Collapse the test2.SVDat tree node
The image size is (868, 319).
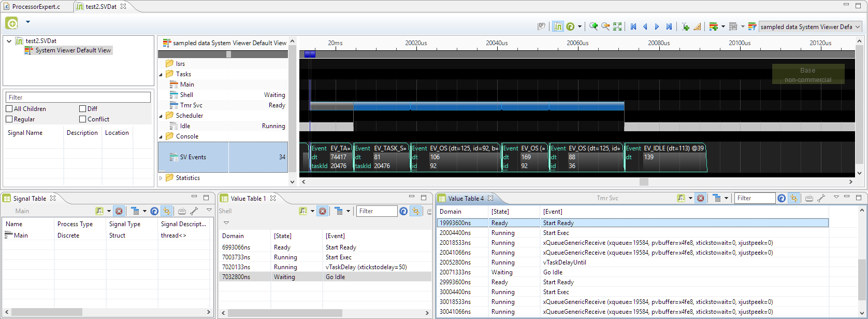(9, 41)
